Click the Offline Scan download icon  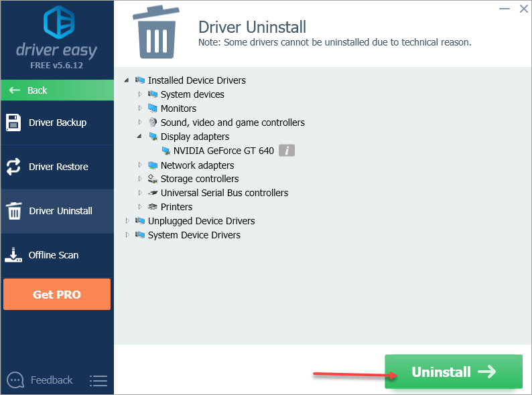[x=13, y=255]
